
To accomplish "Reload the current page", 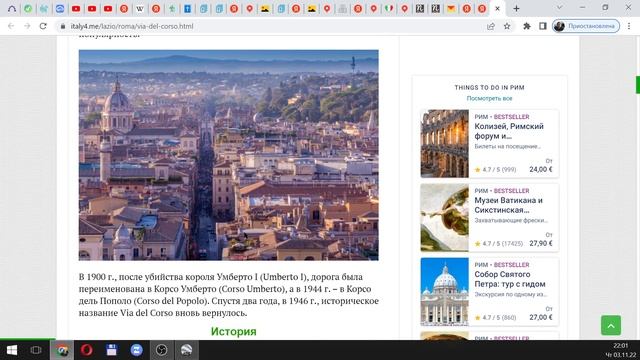I will pyautogui.click(x=43, y=26).
